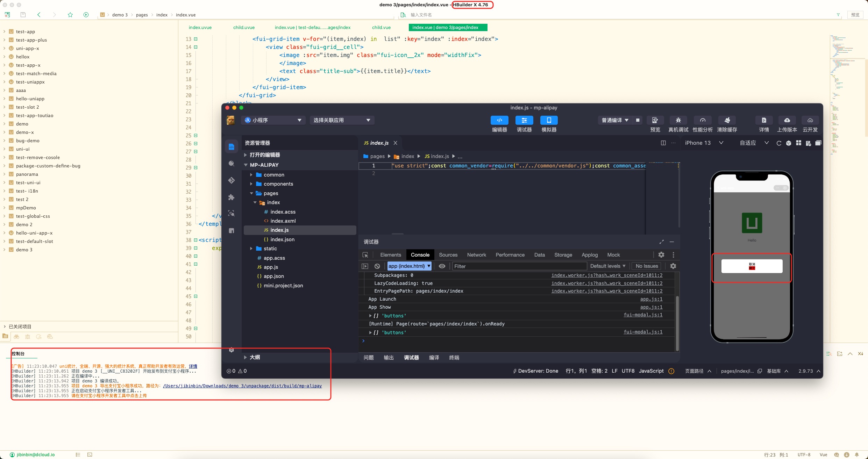This screenshot has height=459, width=868.
Task: Open the 普通编译 compile mode dropdown
Action: 615,120
